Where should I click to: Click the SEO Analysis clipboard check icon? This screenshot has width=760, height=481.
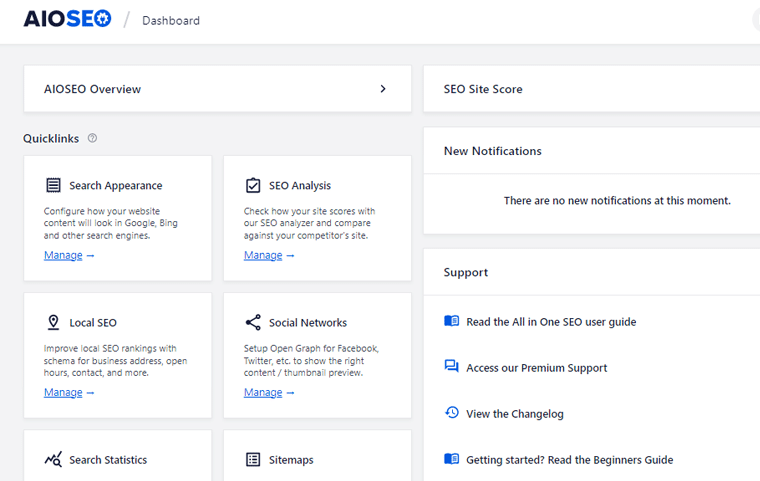point(253,185)
